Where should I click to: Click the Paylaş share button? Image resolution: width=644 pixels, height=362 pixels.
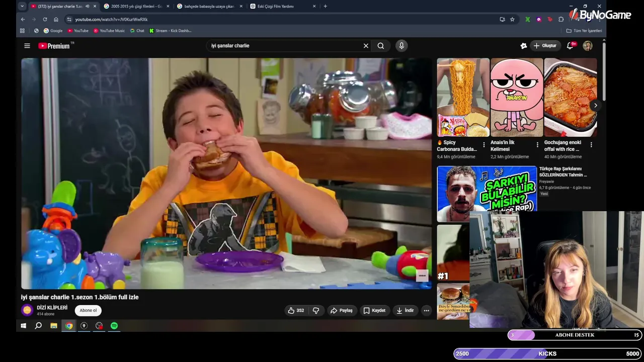click(341, 311)
